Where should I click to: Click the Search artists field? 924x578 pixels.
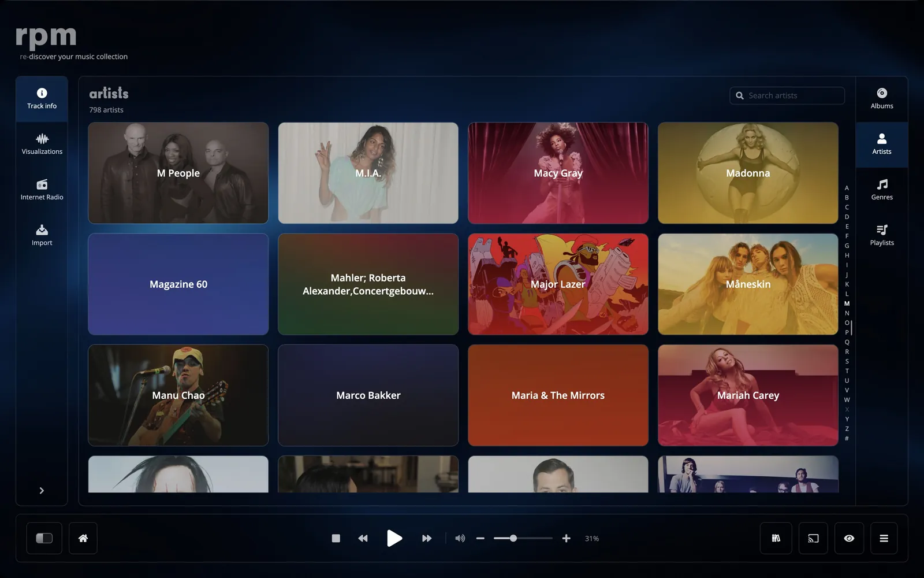pos(787,95)
